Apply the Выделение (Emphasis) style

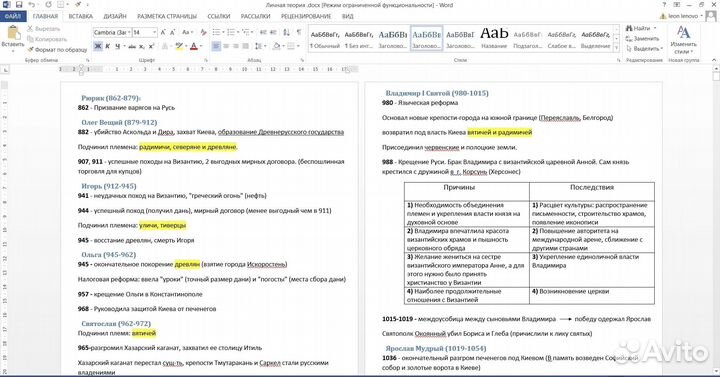pyautogui.click(x=596, y=39)
